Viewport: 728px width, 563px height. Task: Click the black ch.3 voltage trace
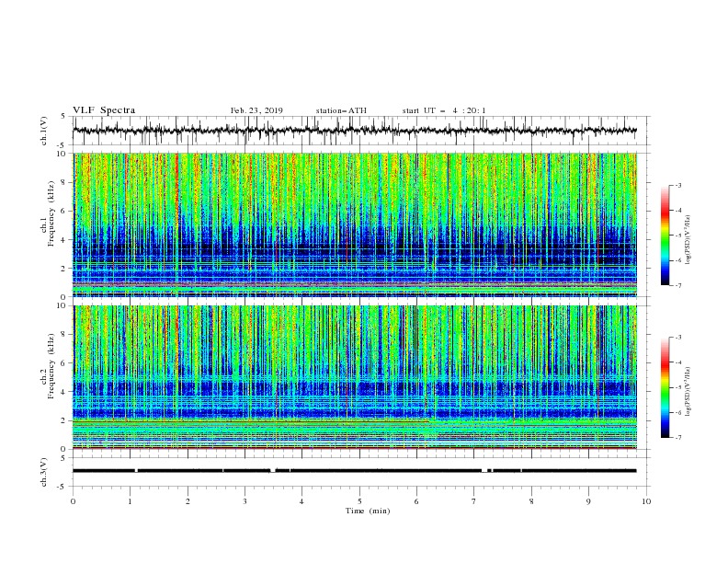[355, 471]
